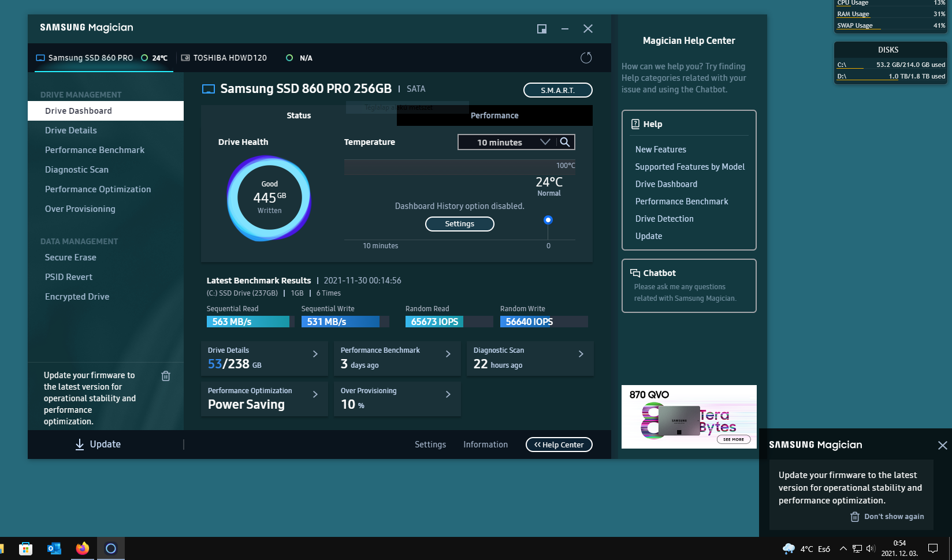The width and height of the screenshot is (952, 560).
Task: Click the Drive Health circular gauge
Action: [x=269, y=198]
